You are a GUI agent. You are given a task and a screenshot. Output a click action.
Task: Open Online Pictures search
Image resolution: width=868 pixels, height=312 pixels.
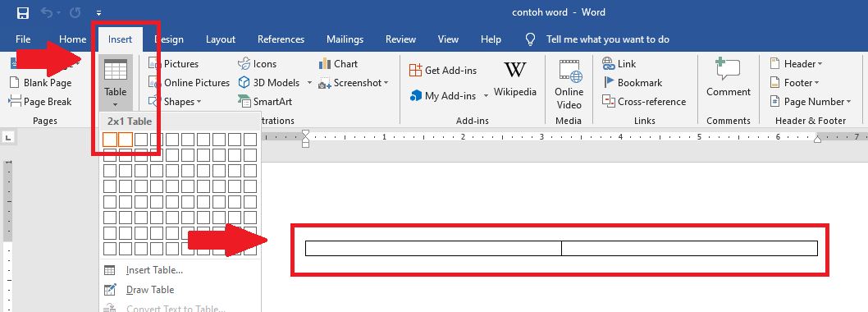pyautogui.click(x=189, y=83)
